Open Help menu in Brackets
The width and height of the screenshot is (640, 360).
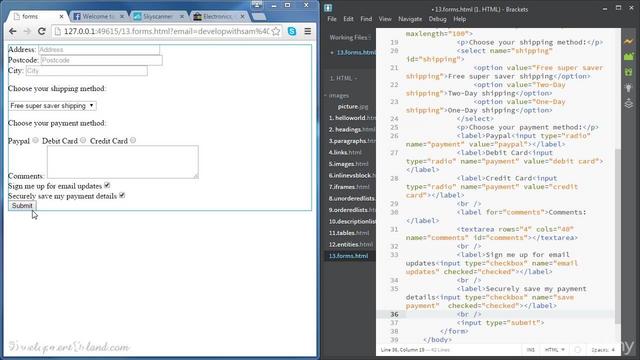pyautogui.click(x=460, y=19)
